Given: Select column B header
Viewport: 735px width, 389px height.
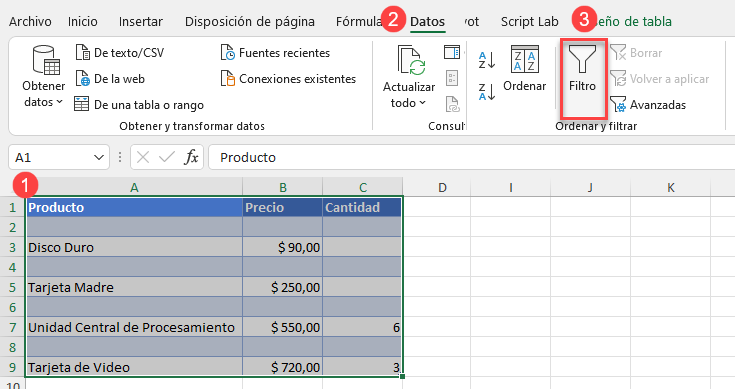Looking at the screenshot, I should [283, 187].
